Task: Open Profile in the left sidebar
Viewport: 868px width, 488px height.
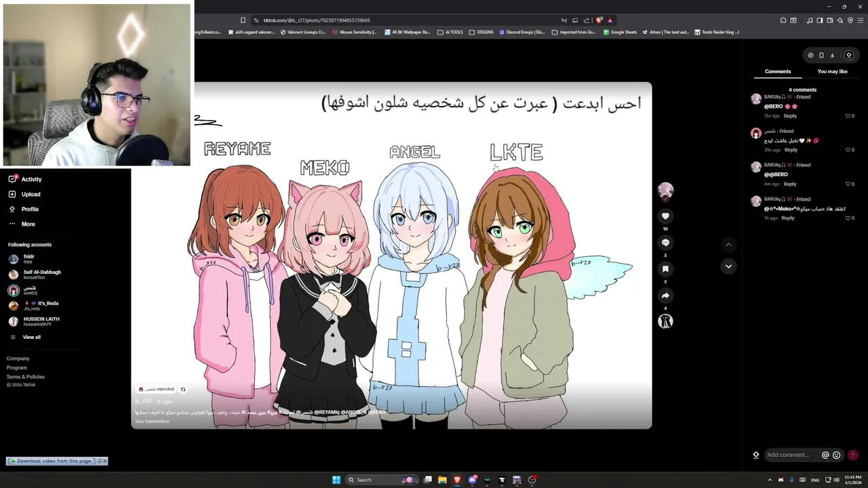Action: [x=24, y=209]
